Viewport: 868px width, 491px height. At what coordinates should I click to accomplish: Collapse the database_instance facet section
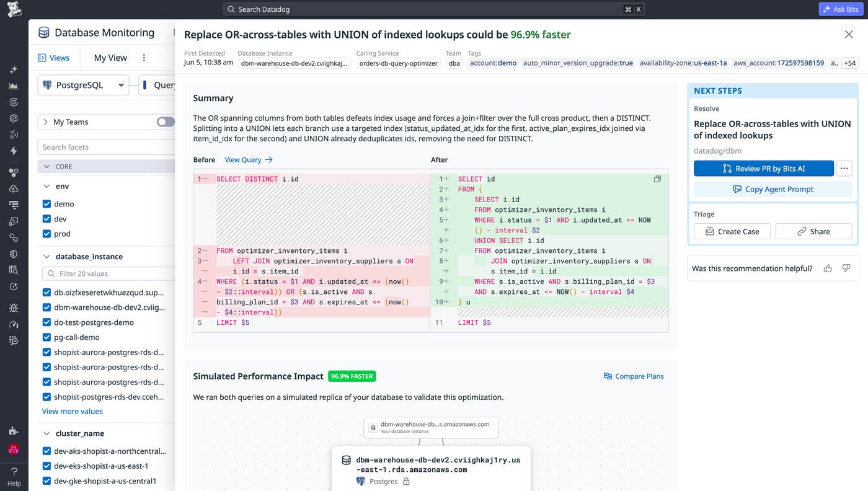[x=46, y=256]
